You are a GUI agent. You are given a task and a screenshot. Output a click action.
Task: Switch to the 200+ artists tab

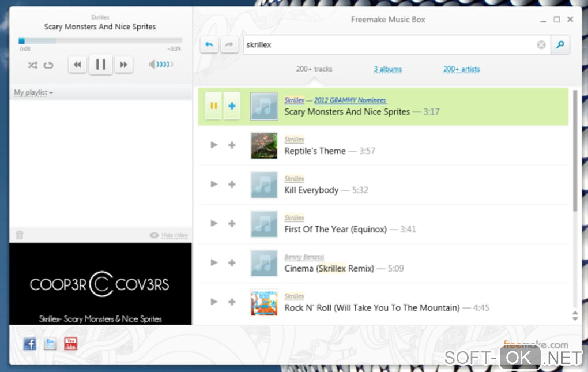point(461,69)
